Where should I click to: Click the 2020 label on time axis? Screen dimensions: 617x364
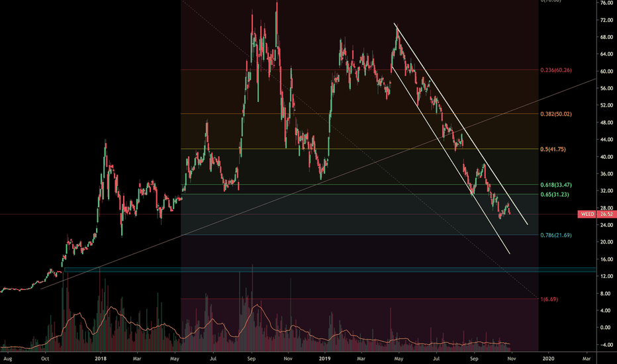click(x=548, y=359)
